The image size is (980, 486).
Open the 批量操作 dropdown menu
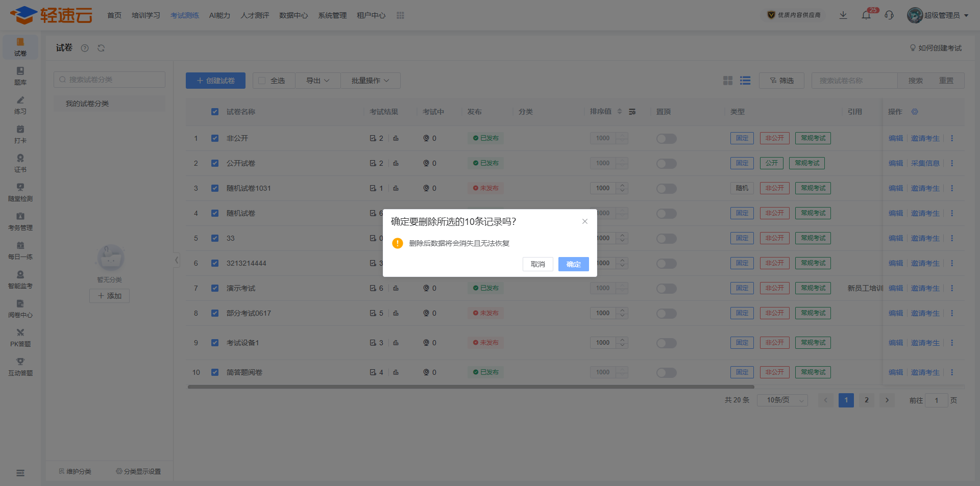click(370, 81)
